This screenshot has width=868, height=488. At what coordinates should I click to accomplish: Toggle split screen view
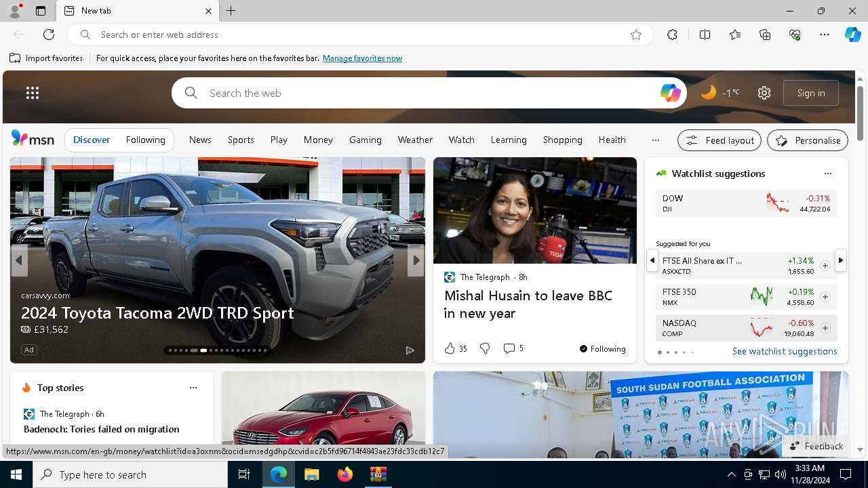705,35
